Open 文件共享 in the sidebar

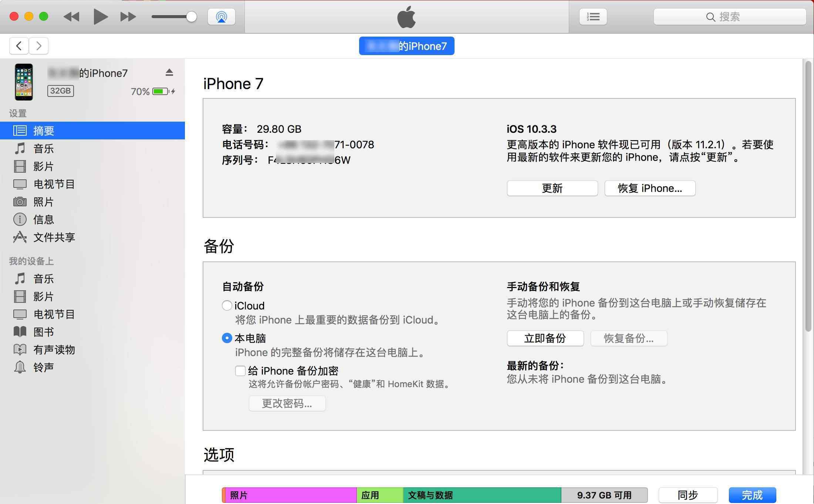pyautogui.click(x=92, y=237)
